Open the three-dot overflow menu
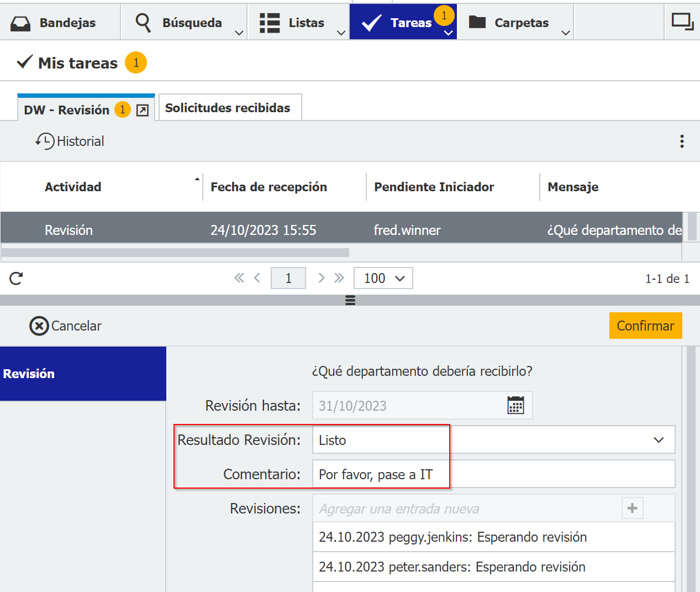 682,141
